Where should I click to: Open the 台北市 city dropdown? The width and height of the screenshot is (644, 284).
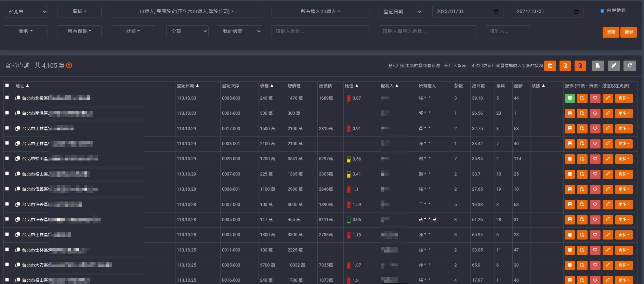tap(26, 12)
